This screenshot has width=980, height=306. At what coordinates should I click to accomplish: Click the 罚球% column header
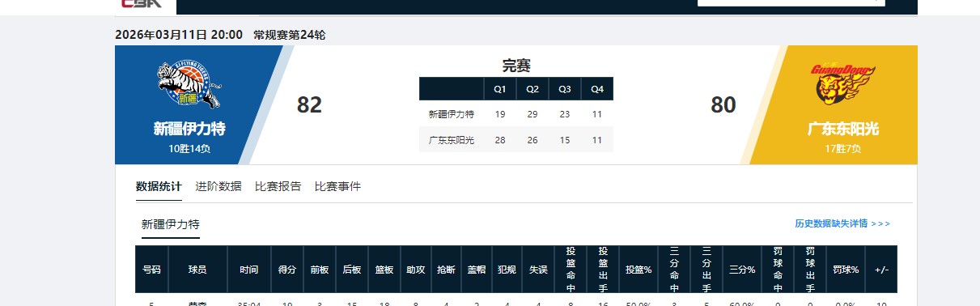[x=846, y=270]
